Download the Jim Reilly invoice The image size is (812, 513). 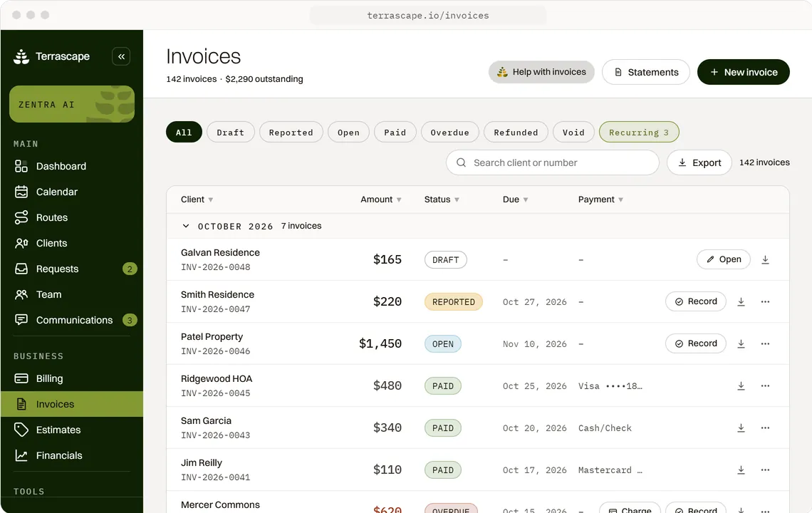point(741,470)
